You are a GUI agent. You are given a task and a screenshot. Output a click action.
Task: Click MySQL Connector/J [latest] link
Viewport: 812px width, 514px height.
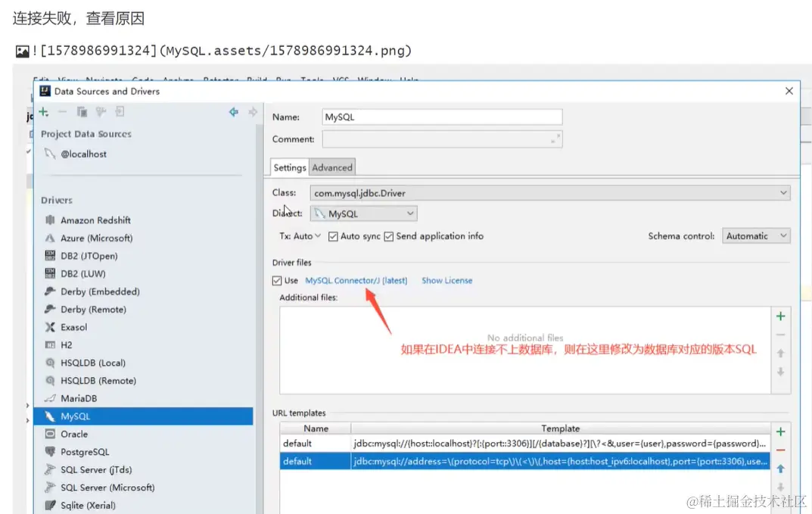click(356, 280)
